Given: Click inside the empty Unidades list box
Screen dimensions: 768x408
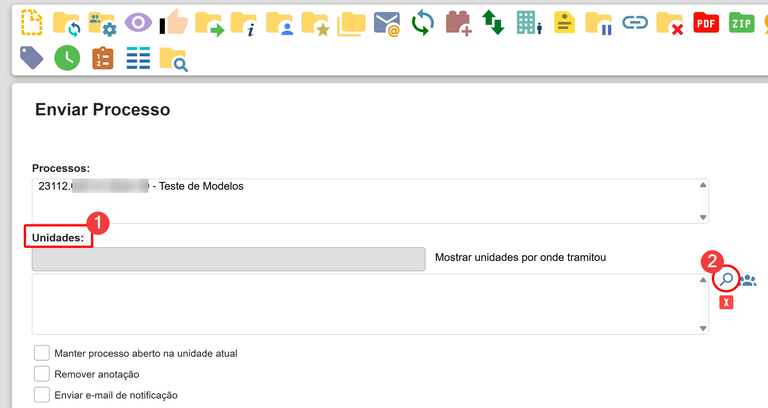Looking at the screenshot, I should [x=365, y=304].
